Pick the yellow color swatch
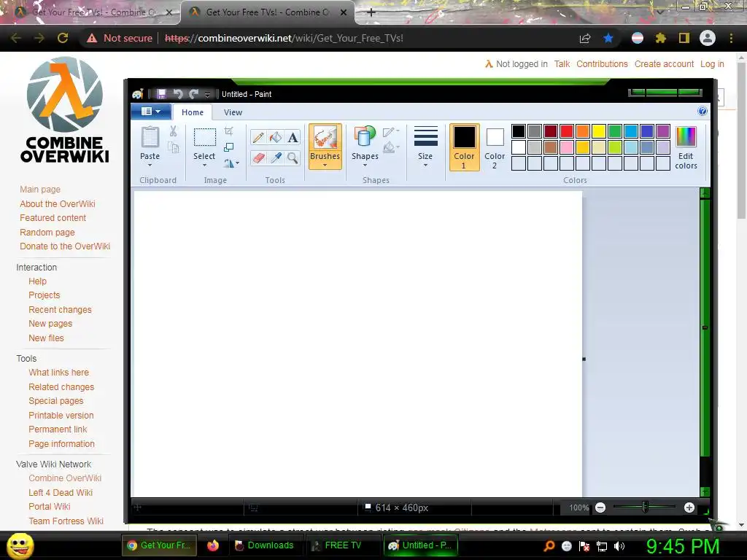The height and width of the screenshot is (560, 747). [599, 131]
